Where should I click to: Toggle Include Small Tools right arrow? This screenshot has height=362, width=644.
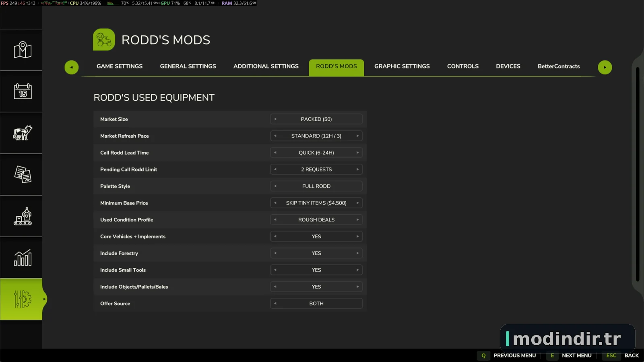coord(357,270)
